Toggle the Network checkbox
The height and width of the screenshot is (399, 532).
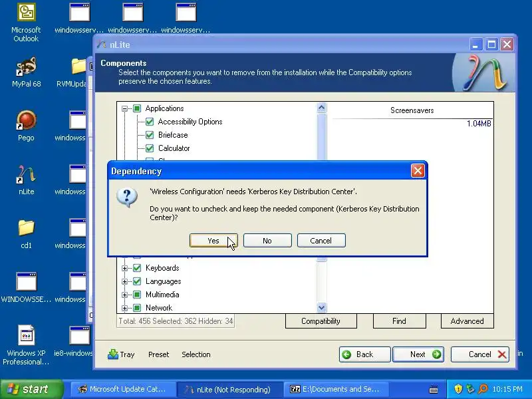tap(137, 308)
